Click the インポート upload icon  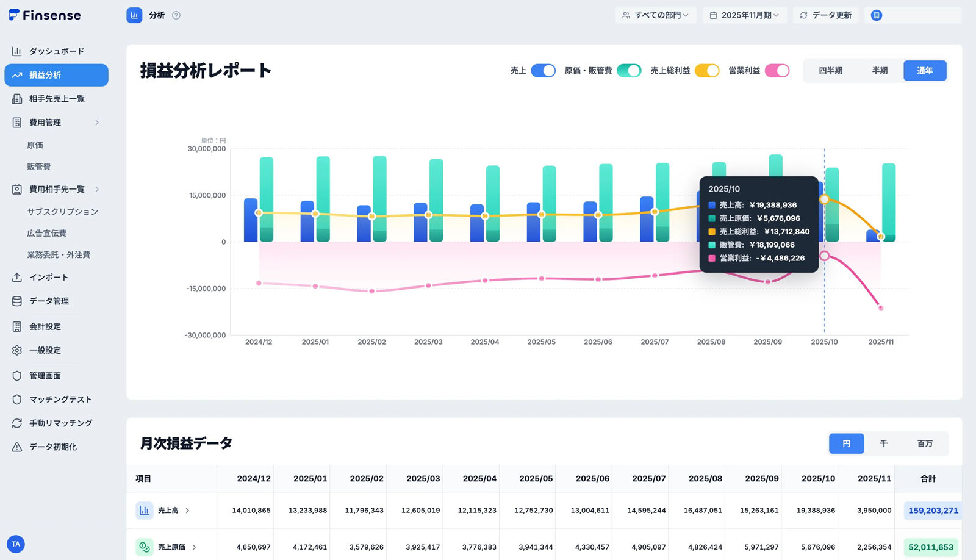click(17, 278)
